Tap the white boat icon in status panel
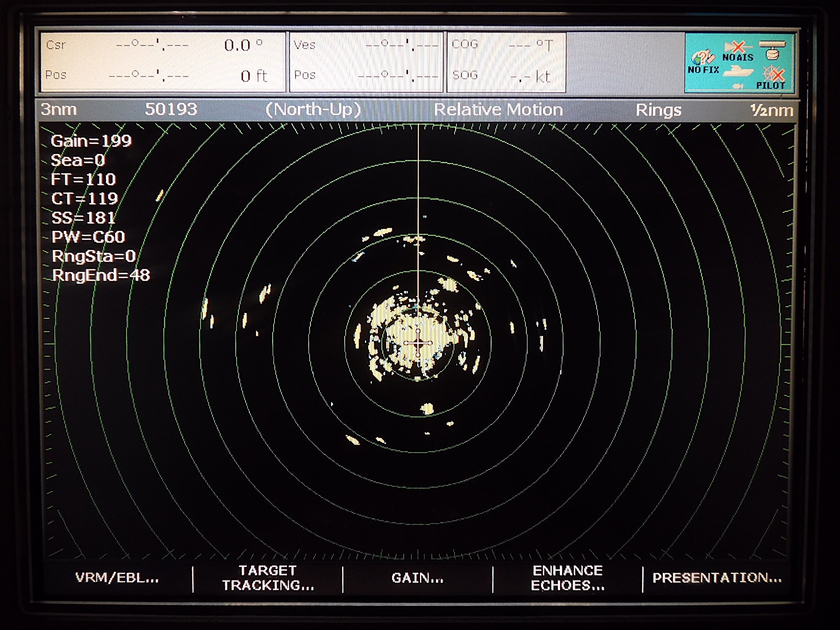This screenshot has height=630, width=840. 738,71
